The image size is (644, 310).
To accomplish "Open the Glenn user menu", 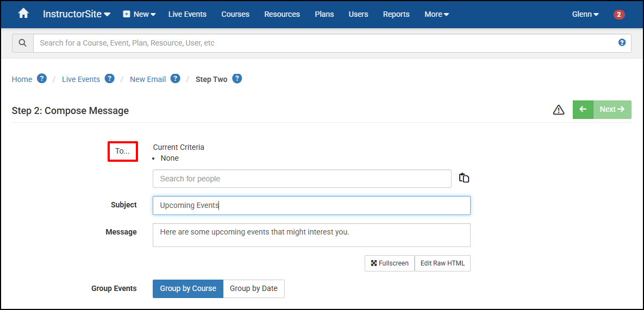I will pyautogui.click(x=585, y=14).
